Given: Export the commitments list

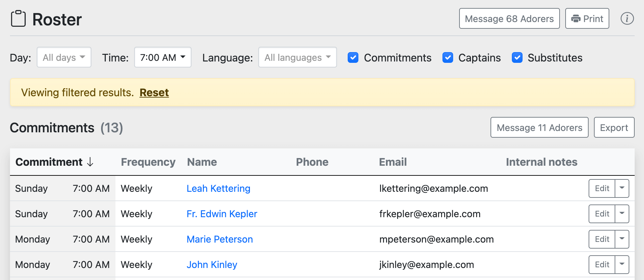Looking at the screenshot, I should (x=614, y=128).
